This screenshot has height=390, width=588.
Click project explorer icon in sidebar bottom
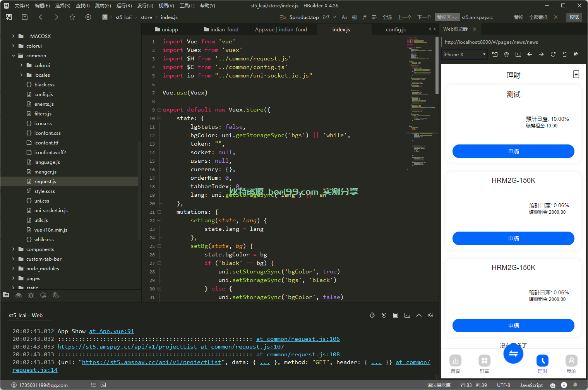pyautogui.click(x=6, y=295)
